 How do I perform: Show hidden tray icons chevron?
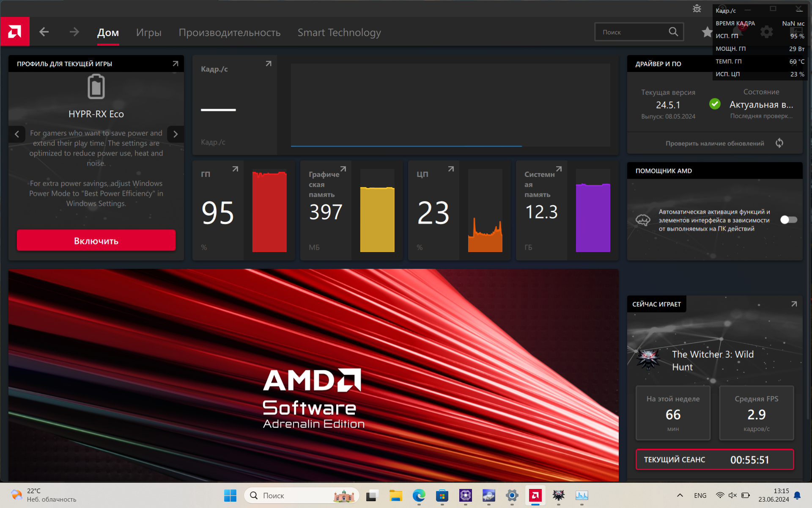click(680, 495)
